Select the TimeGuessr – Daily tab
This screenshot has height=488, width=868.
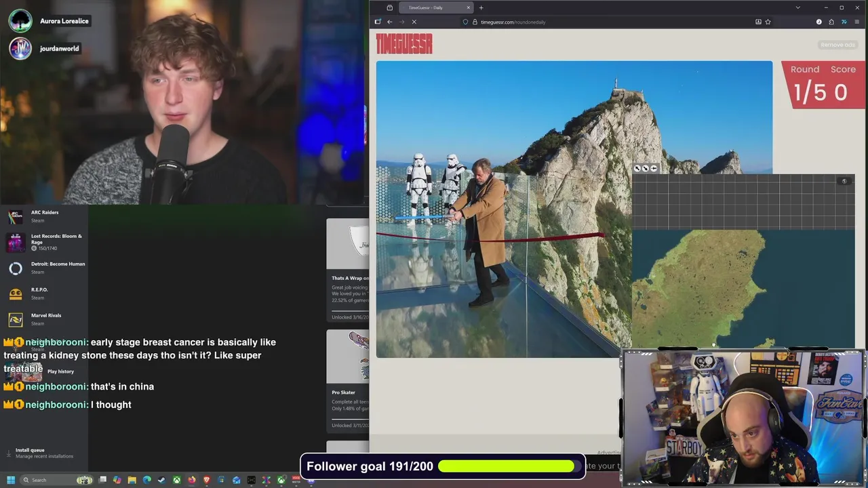(436, 7)
